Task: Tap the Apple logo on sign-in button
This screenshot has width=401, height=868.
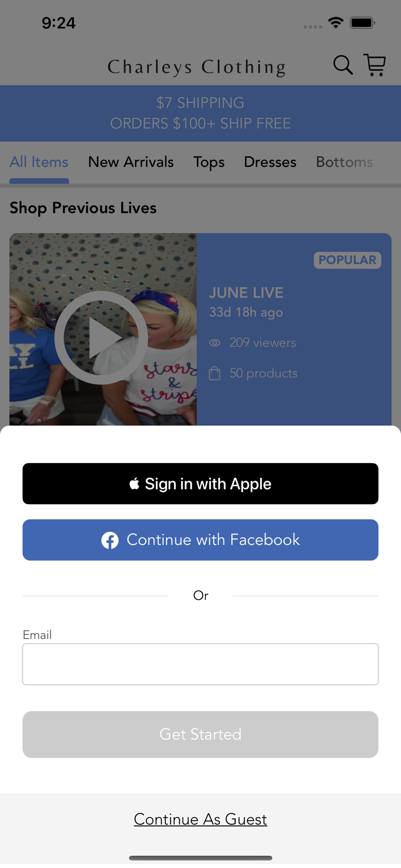Action: point(135,483)
